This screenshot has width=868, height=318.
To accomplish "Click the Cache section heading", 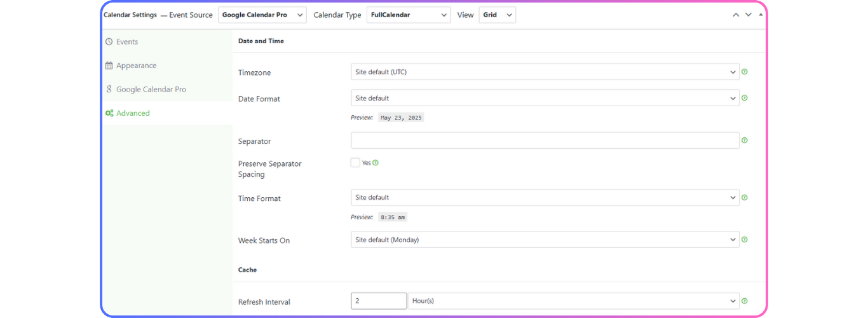I will 248,270.
